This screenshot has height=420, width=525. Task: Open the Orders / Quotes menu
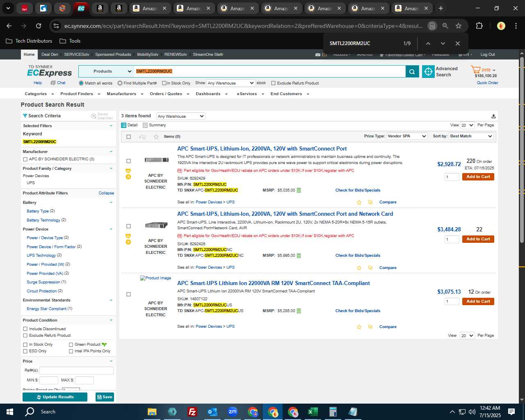coord(169,94)
